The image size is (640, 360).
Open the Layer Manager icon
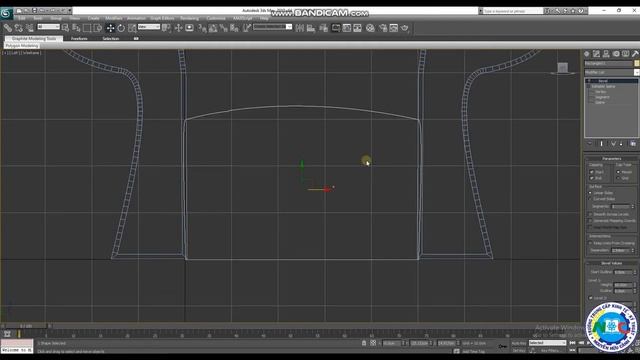point(324,28)
